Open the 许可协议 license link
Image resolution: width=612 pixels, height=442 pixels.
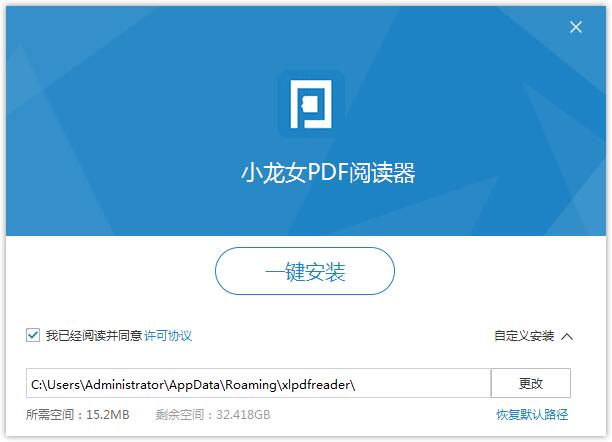pos(168,336)
